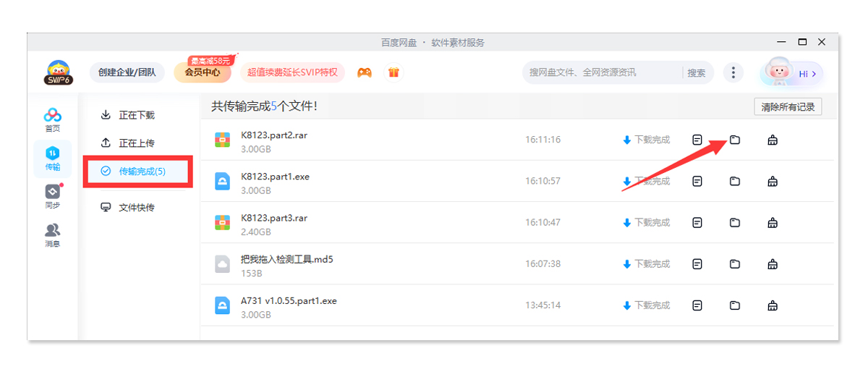Click the 清除所有记录 button
The image size is (868, 372).
coord(788,107)
